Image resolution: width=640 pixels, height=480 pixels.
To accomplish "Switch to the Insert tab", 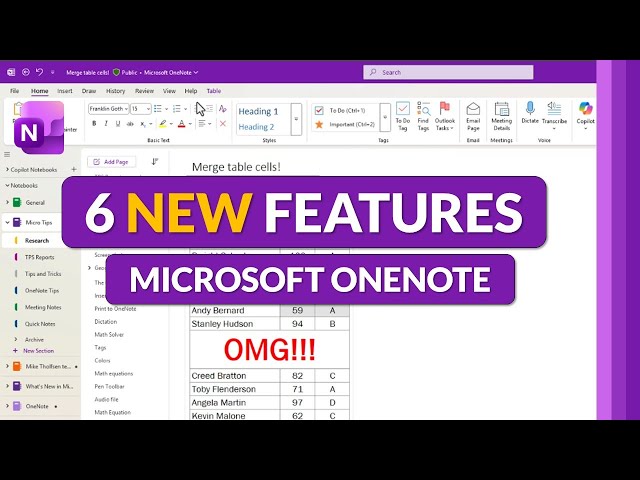I will [x=64, y=91].
